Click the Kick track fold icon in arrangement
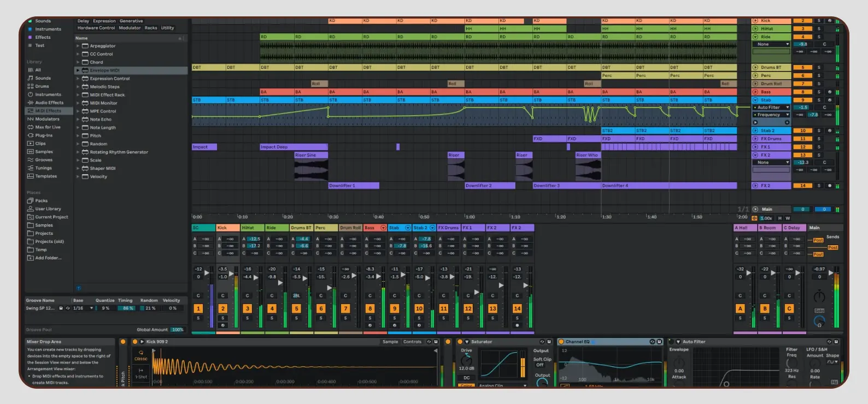Image resolution: width=868 pixels, height=404 pixels. [755, 21]
